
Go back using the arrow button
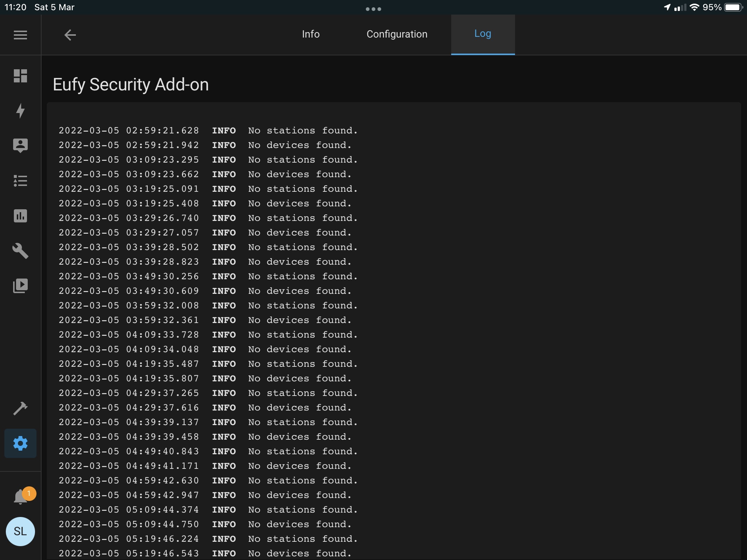[70, 35]
